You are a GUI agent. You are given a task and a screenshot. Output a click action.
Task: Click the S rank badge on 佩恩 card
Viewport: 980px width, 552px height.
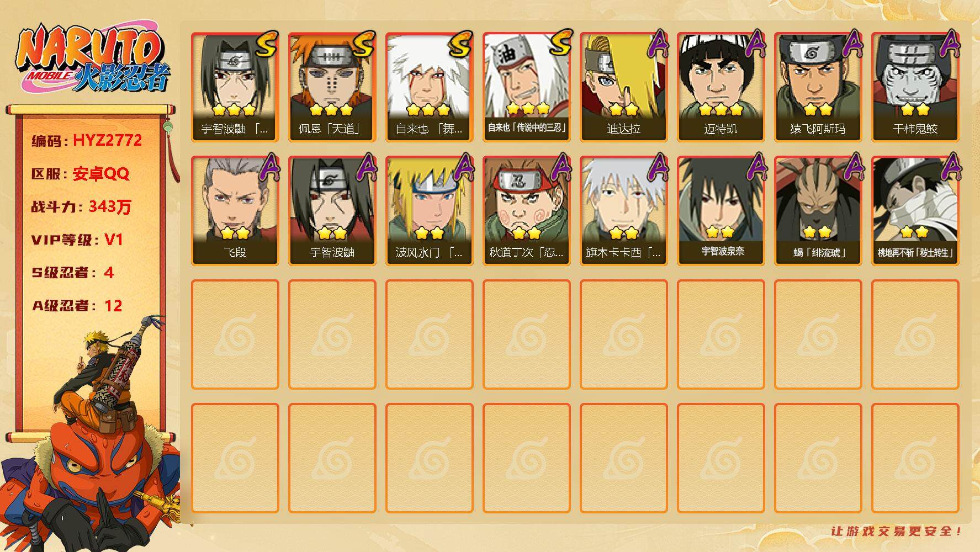pyautogui.click(x=362, y=45)
